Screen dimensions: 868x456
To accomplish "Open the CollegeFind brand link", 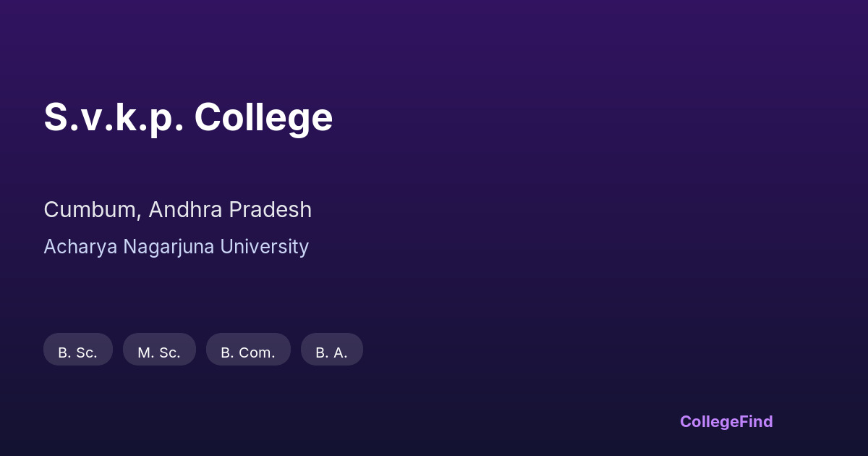I will (x=726, y=421).
